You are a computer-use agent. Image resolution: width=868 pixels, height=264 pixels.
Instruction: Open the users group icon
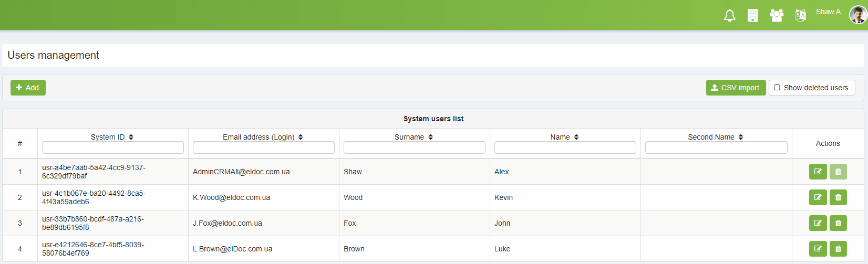point(776,16)
